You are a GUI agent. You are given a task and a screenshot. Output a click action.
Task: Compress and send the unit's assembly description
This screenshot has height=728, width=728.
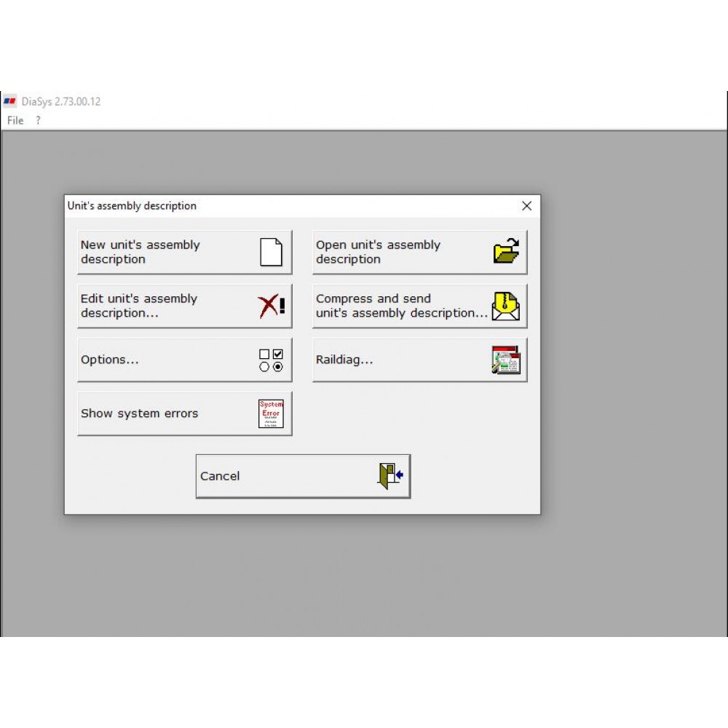tap(400, 305)
